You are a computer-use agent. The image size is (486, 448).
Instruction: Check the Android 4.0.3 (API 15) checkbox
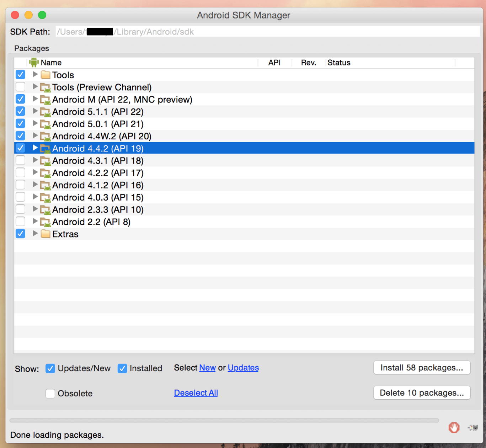point(21,197)
